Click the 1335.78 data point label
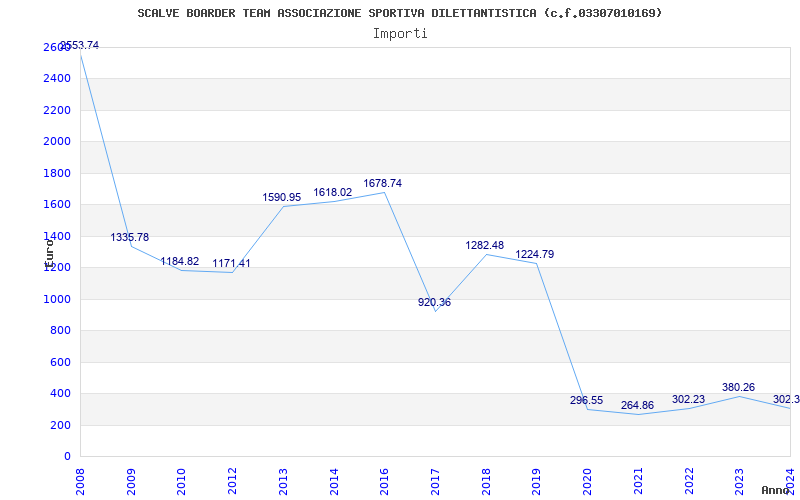800x500 pixels. click(x=130, y=237)
